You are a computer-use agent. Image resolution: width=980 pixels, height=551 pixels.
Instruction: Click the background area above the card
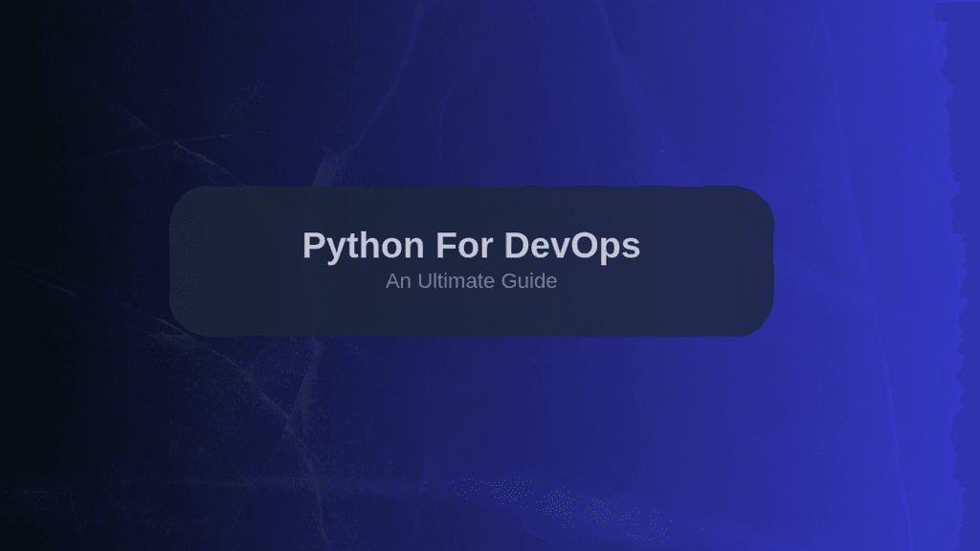472,115
